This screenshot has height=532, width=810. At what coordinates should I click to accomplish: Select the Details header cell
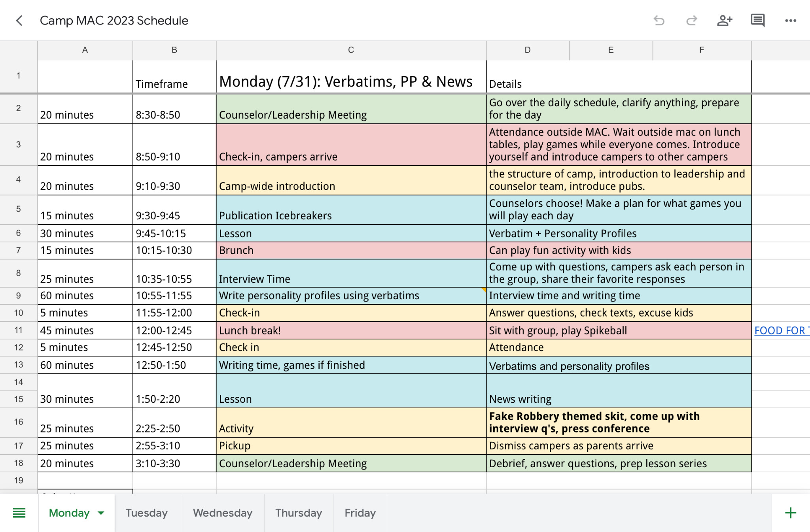(x=619, y=77)
